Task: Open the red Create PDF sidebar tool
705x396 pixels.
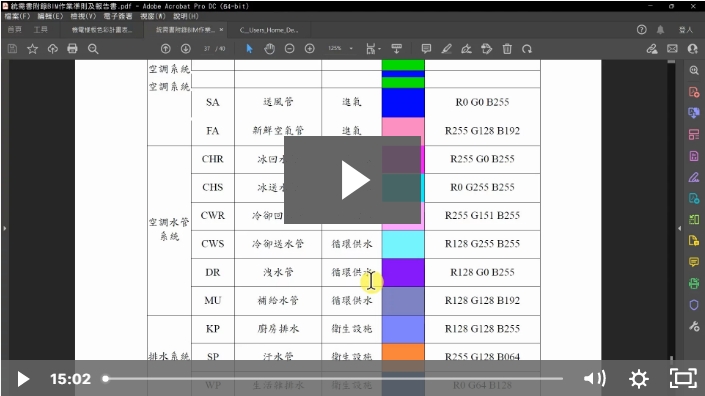Action: pyautogui.click(x=694, y=92)
